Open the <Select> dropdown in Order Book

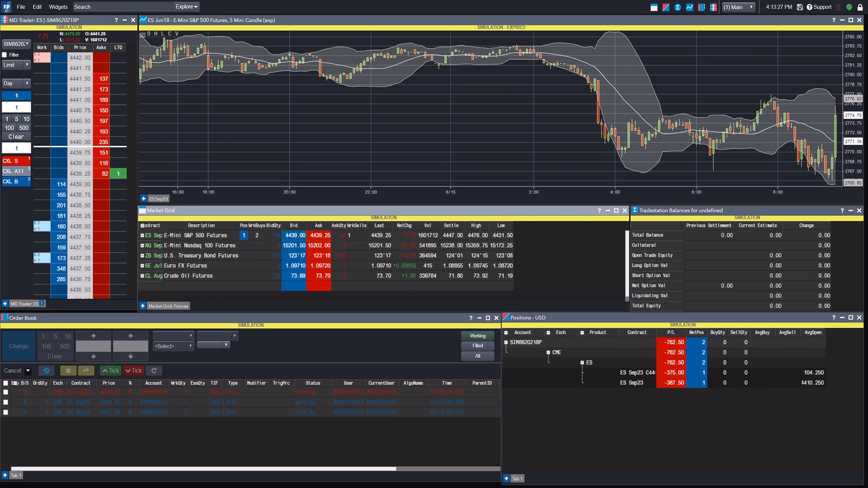coord(174,346)
